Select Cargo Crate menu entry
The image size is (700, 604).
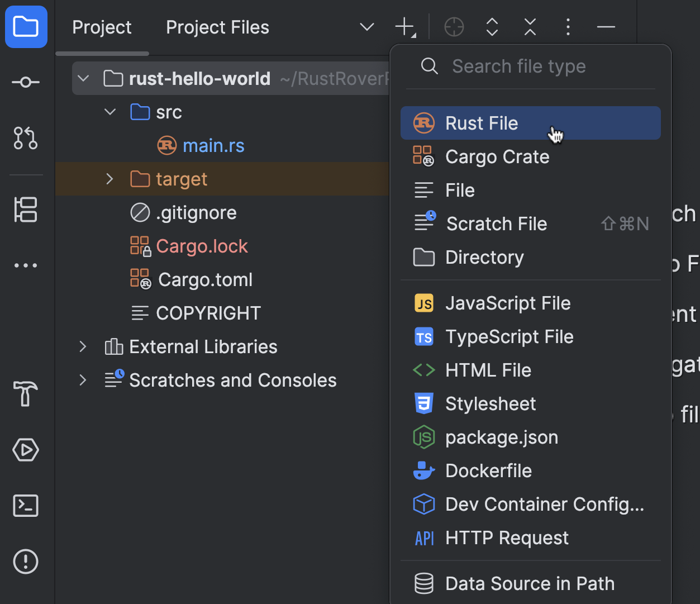pos(497,157)
